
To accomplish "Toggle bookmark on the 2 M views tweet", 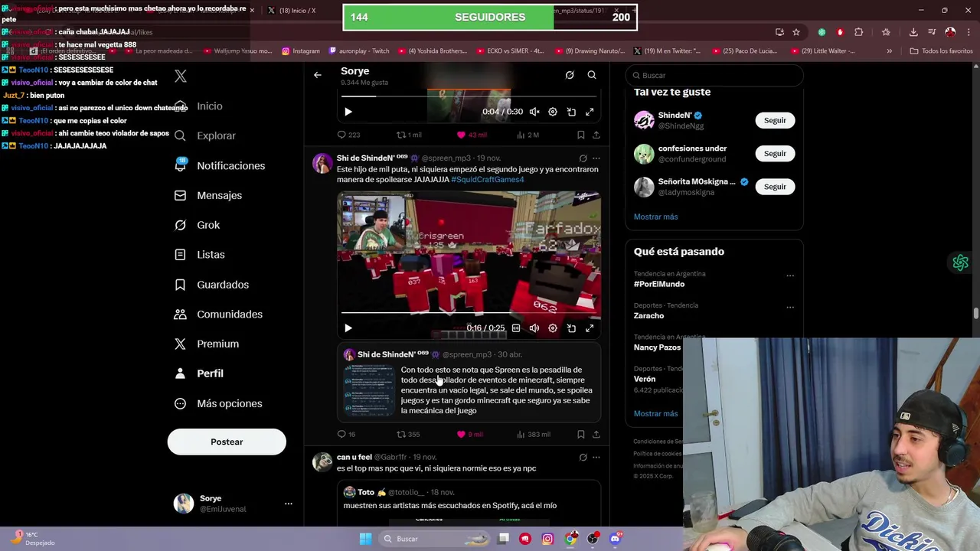I will (x=581, y=135).
